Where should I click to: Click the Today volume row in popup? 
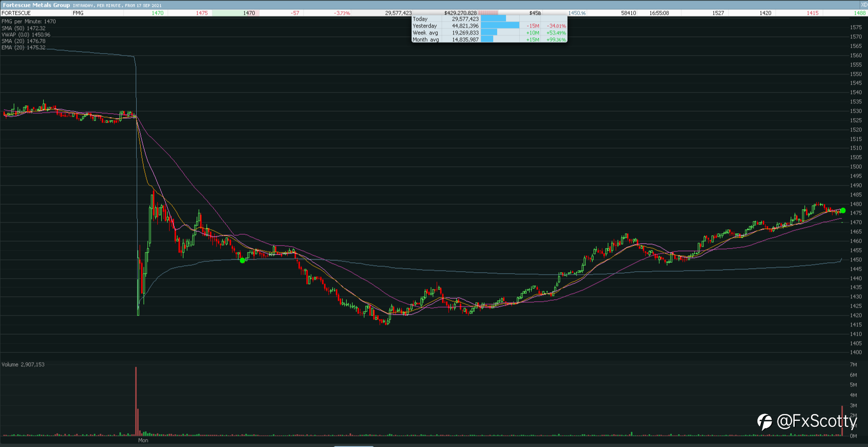[489, 19]
